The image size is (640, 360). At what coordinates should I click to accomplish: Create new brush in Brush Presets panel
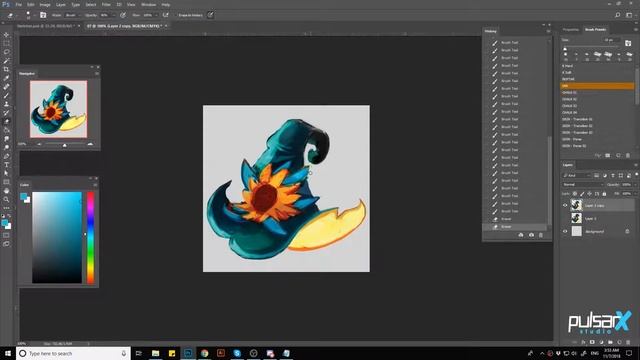point(618,156)
